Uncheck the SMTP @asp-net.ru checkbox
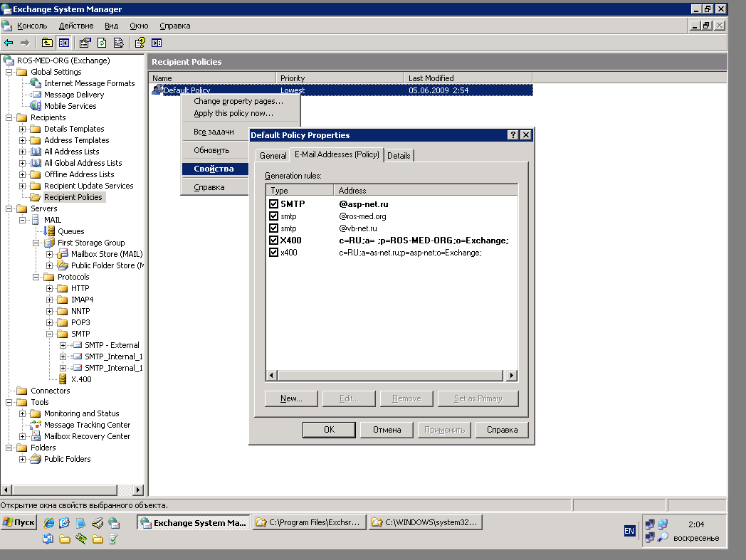746x560 pixels. tap(273, 204)
